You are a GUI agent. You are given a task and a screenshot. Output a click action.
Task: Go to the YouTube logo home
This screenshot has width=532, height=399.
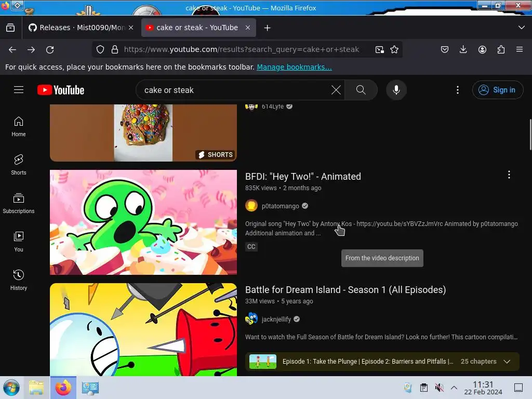click(x=61, y=90)
